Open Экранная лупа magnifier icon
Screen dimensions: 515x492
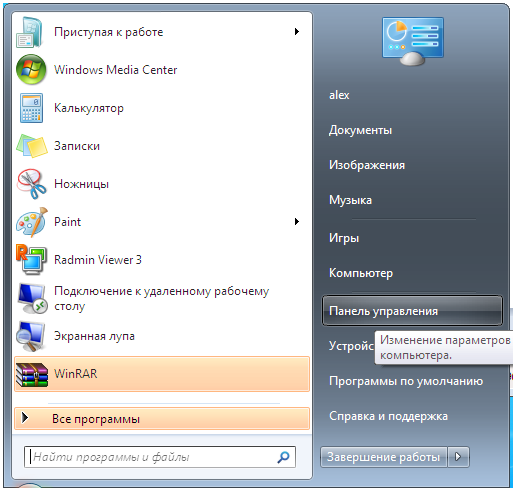pyautogui.click(x=31, y=336)
